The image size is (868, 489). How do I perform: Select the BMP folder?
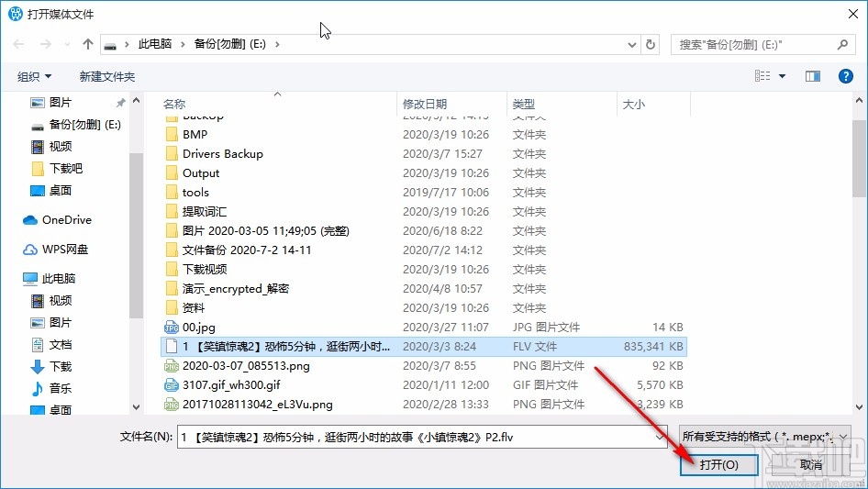click(424, 135)
